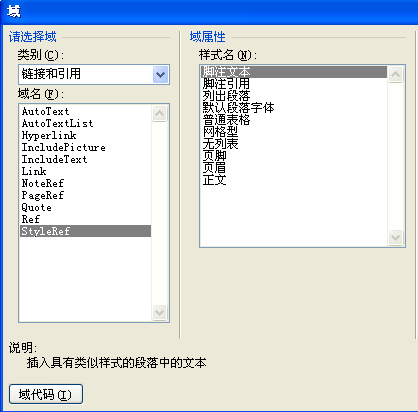Select the StyleRef field entry
Viewport: 418px width, 412px height.
[85, 231]
